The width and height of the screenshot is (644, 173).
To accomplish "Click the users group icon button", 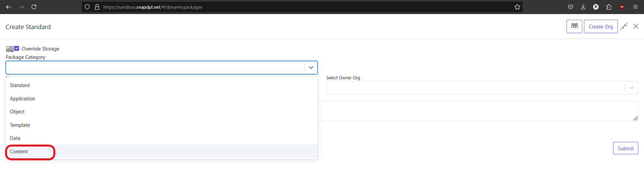I will coord(574,26).
